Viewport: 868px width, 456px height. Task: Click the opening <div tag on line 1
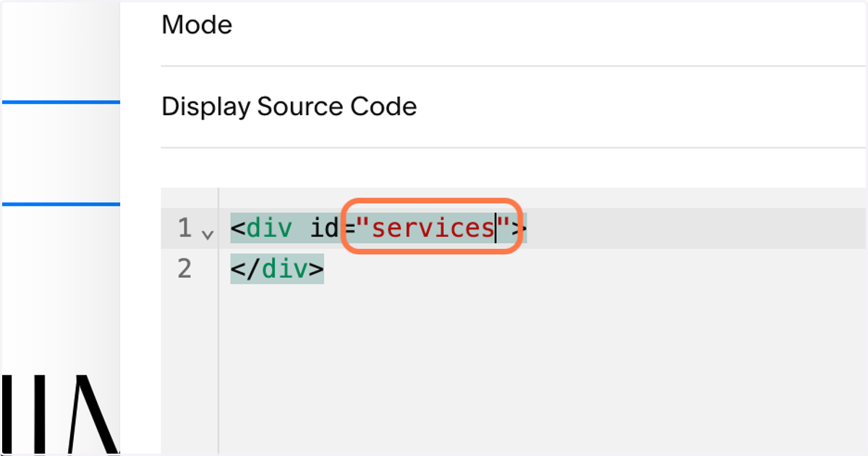[x=262, y=229]
